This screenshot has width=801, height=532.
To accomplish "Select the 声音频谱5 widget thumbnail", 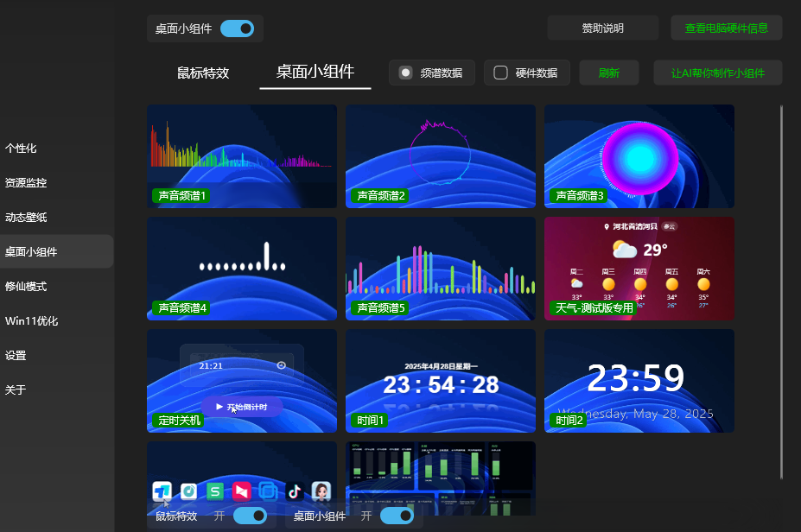I will coord(441,269).
